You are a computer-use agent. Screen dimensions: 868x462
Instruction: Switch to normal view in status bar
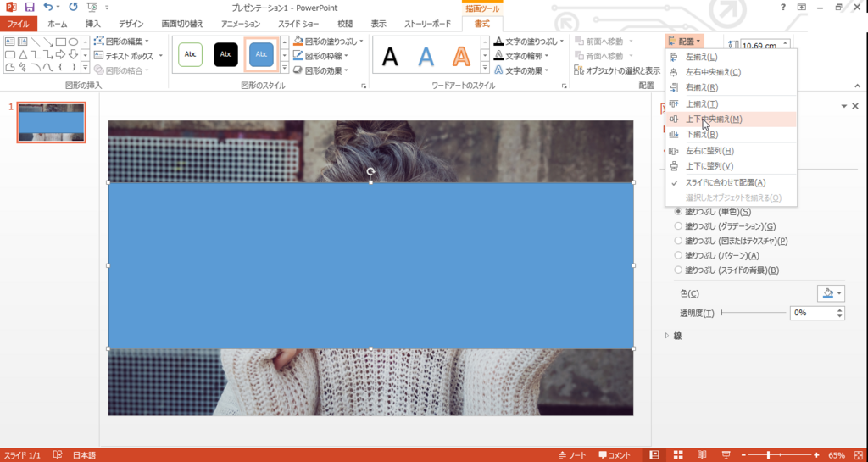pos(654,455)
